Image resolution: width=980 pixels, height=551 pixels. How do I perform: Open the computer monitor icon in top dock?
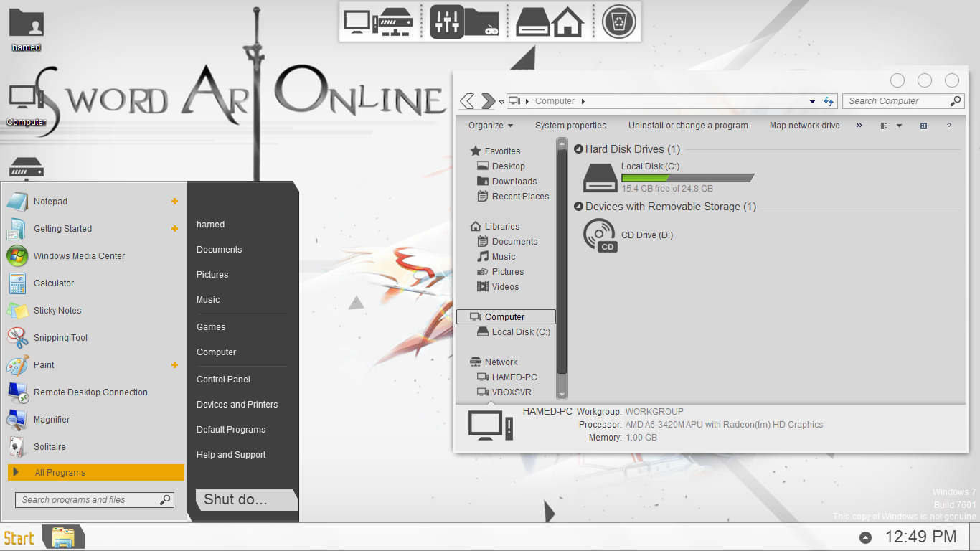point(360,22)
